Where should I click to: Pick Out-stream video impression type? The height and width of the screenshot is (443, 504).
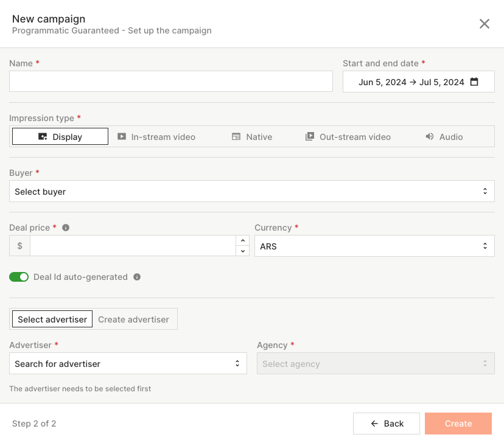(x=348, y=137)
